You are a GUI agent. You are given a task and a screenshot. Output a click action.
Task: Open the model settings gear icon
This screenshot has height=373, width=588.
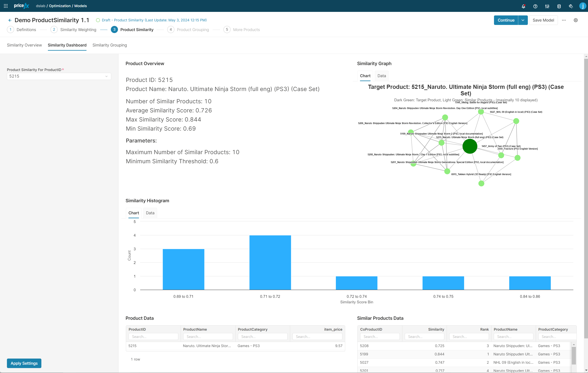click(x=576, y=20)
